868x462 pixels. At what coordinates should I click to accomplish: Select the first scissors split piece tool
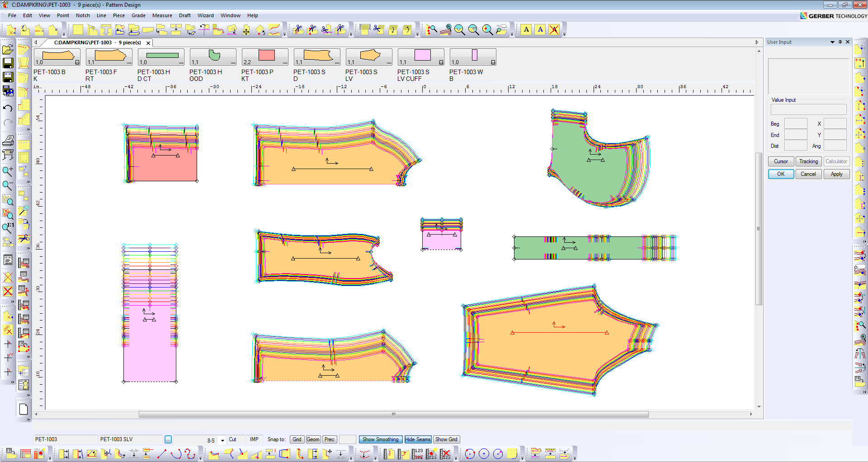[x=298, y=30]
